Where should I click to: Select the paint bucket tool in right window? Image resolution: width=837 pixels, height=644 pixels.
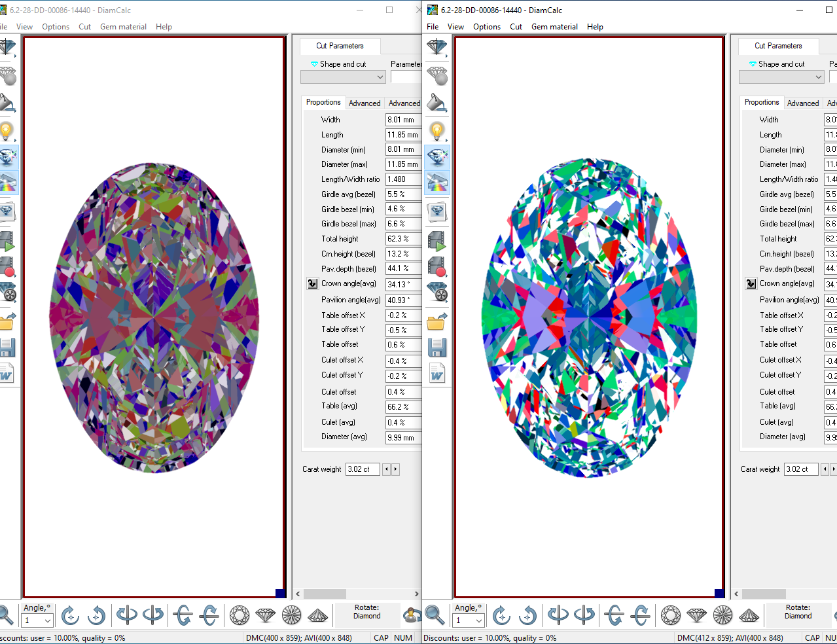pos(436,103)
